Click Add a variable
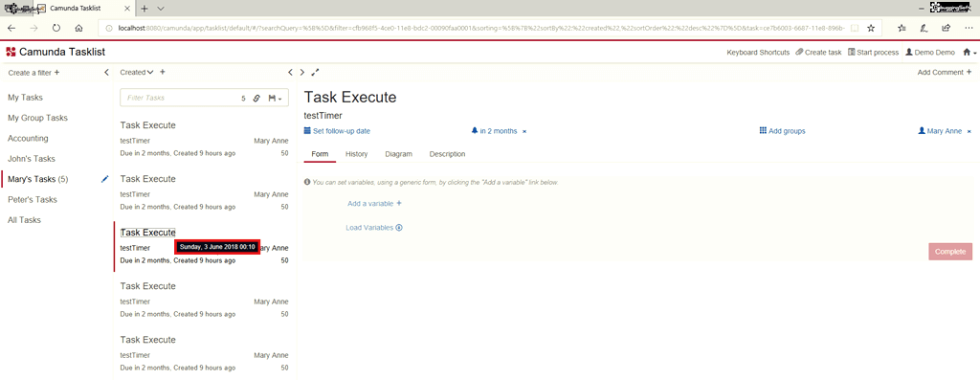 374,204
